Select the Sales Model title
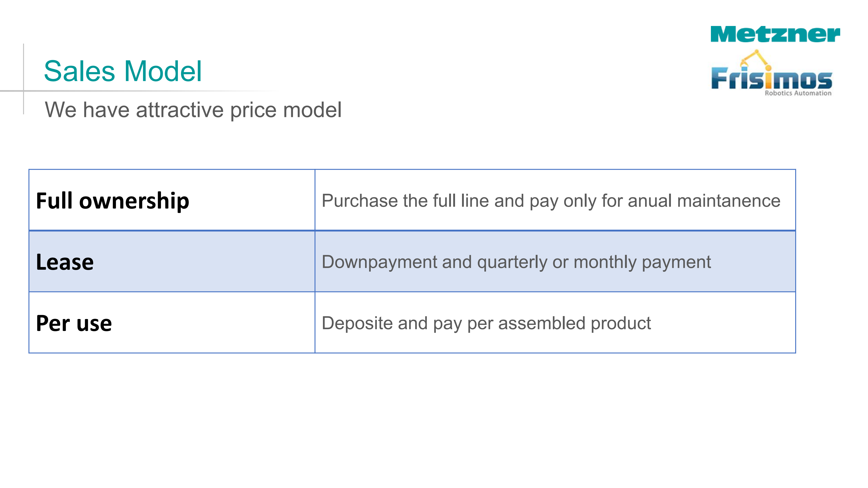 click(x=123, y=71)
